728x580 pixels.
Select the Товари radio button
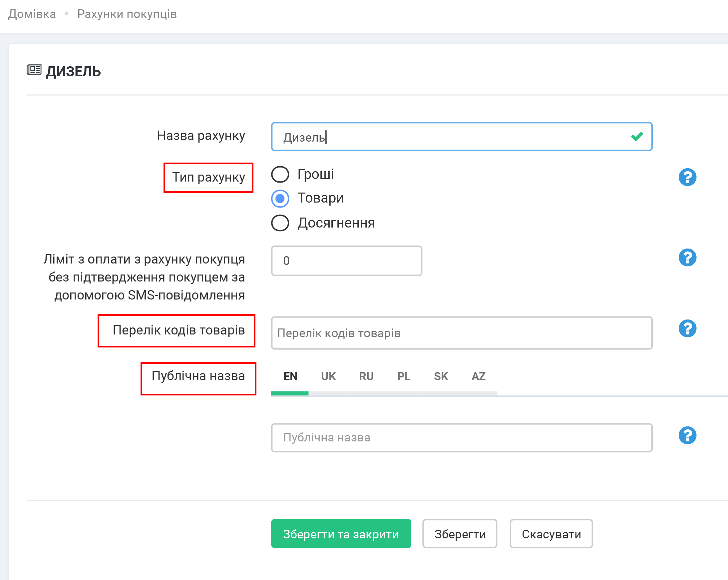(x=280, y=198)
